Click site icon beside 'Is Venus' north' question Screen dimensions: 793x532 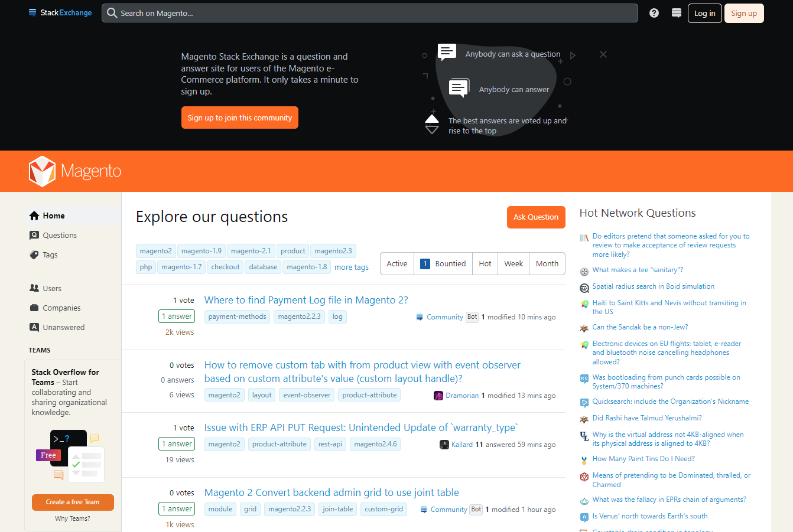584,517
